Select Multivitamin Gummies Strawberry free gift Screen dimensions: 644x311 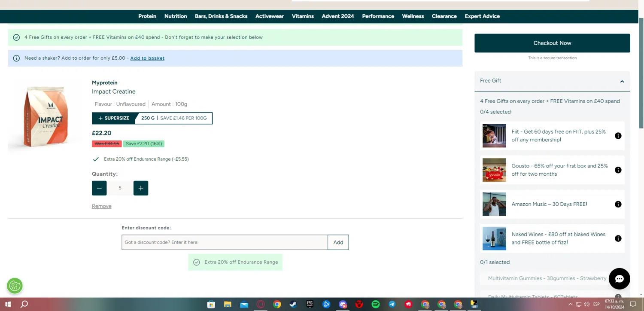click(x=547, y=278)
